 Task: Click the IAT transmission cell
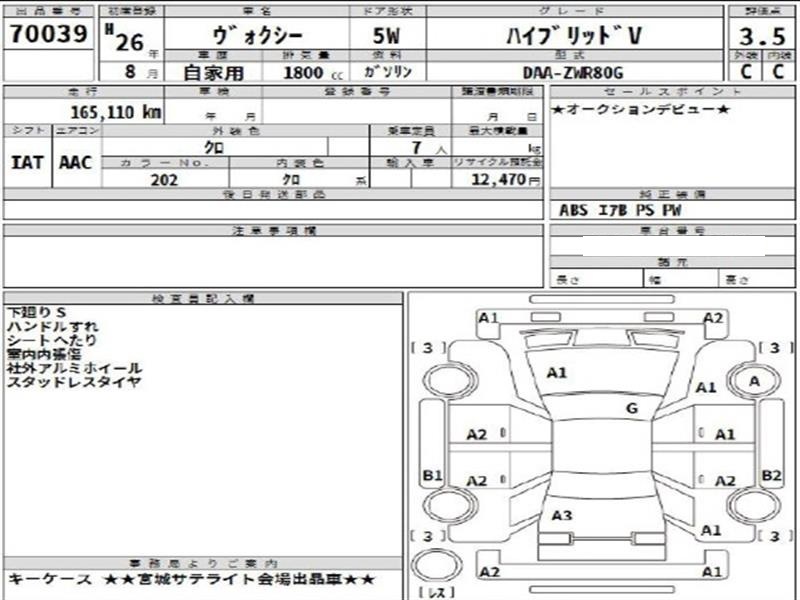27,163
